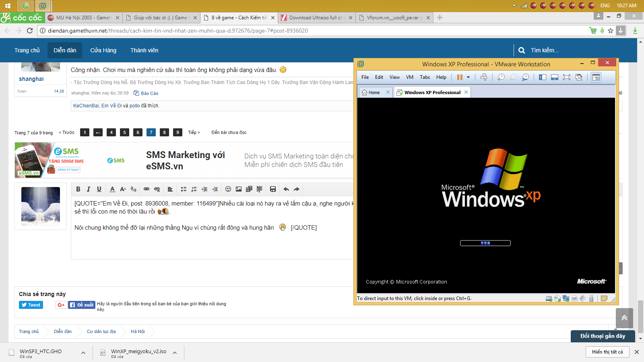Take a snapshot of the VM
Screen dimensions: 644x362
(501, 77)
